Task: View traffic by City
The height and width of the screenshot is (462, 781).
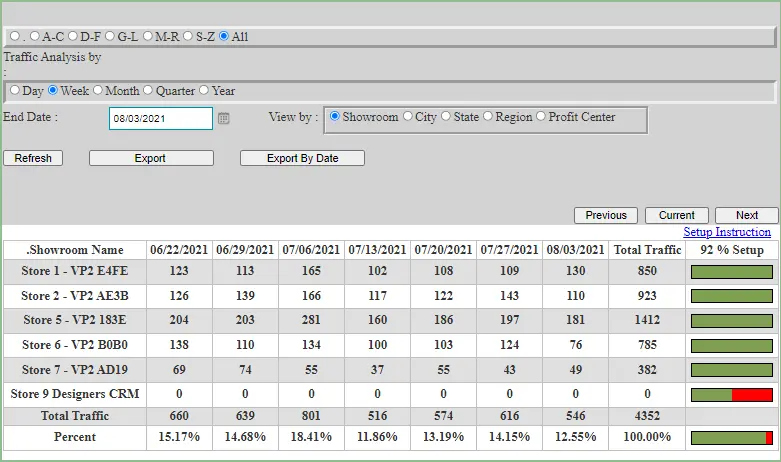Action: [408, 117]
